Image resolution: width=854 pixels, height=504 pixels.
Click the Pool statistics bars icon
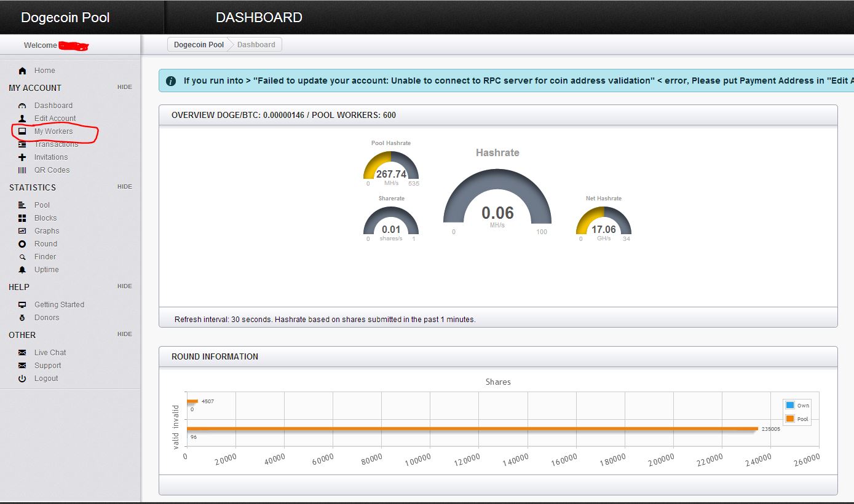tap(23, 205)
